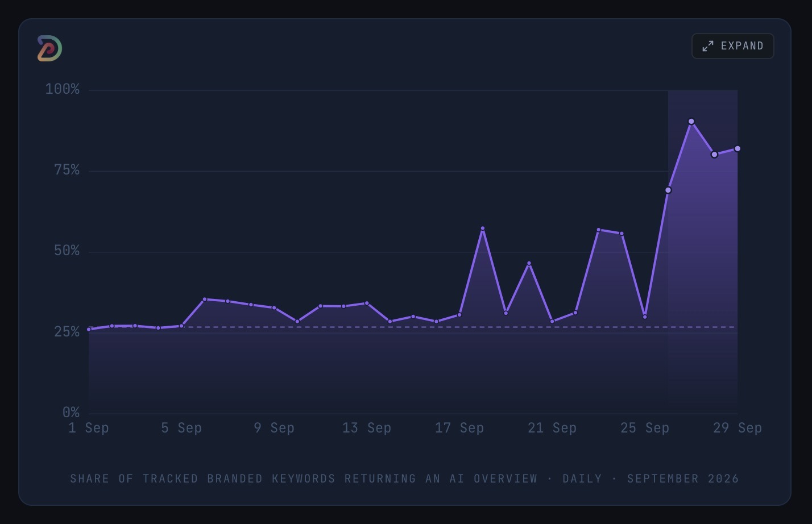Select the first data point at 1 Sep
Screen dimensions: 812x524
click(89, 330)
